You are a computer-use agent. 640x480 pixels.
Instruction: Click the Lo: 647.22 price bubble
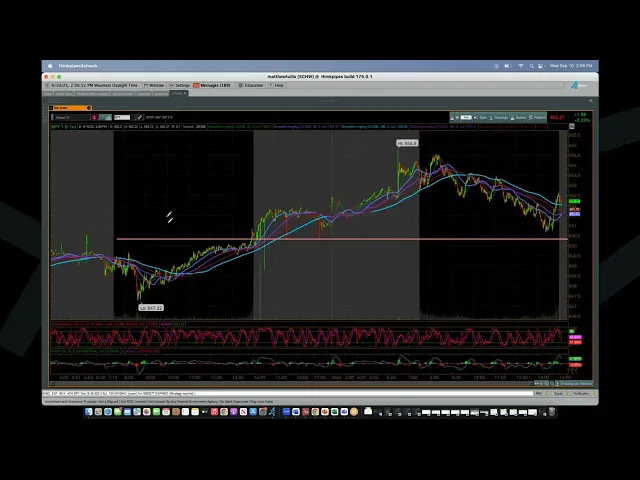point(151,308)
